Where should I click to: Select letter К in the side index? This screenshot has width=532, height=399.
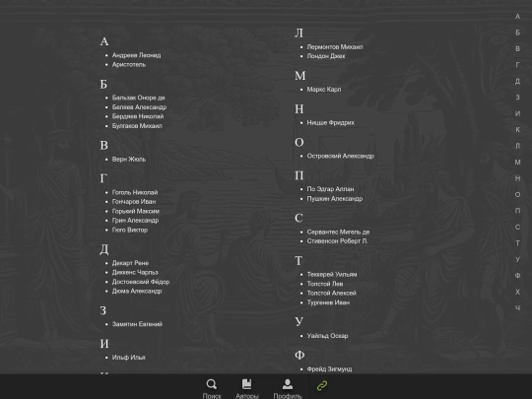[x=517, y=130]
